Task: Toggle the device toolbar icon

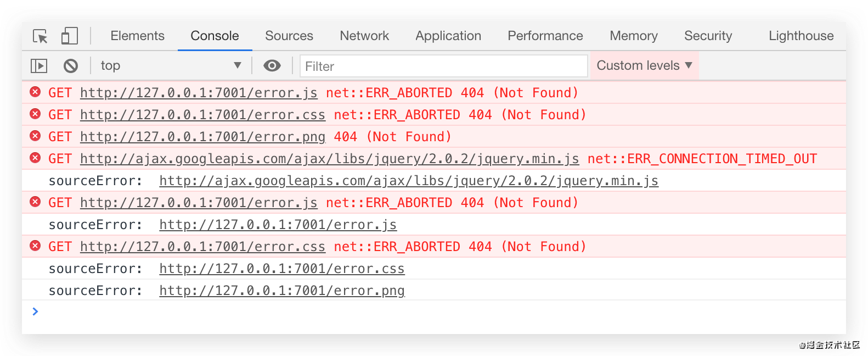Action: [x=69, y=36]
